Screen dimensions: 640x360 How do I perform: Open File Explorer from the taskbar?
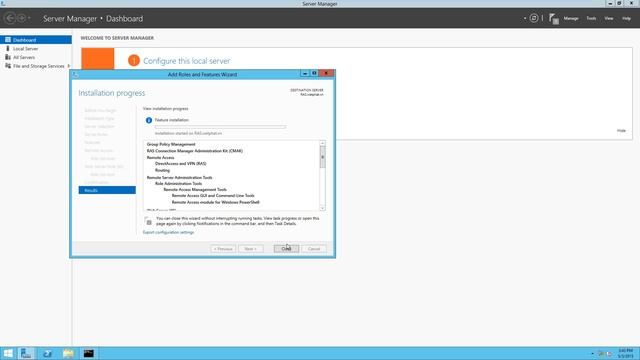pos(68,353)
